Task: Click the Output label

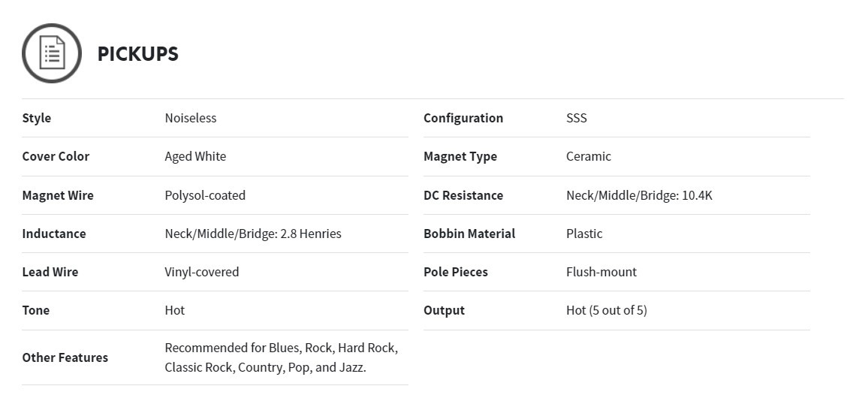Action: point(444,310)
